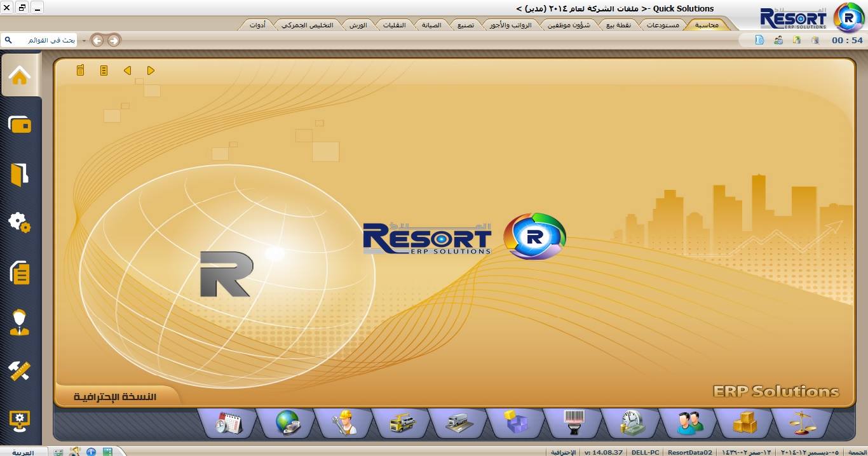868x456 pixels.
Task: Click the green page icon in top-right toolbar
Action: point(797,40)
